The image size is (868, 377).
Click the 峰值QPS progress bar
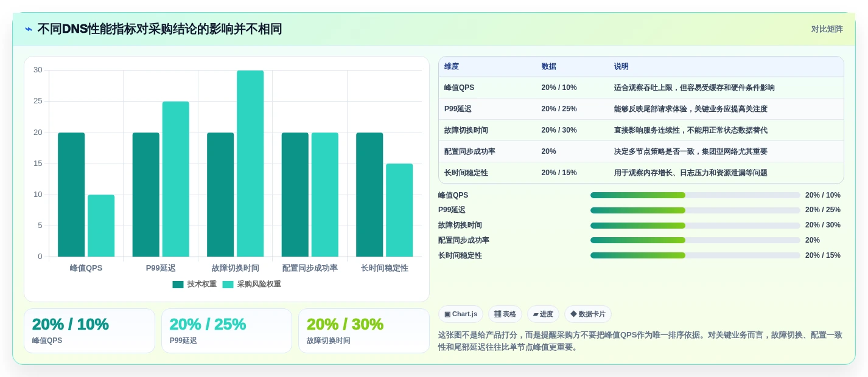click(695, 195)
